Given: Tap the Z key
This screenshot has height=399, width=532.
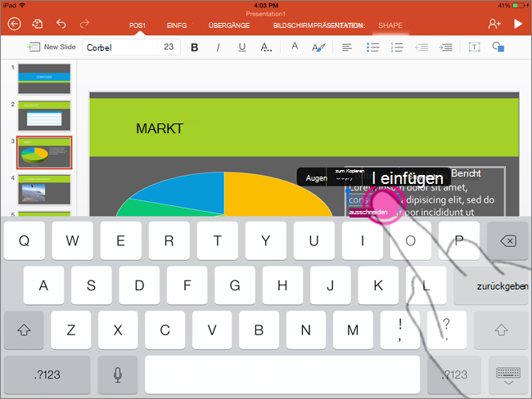Looking at the screenshot, I should click(x=71, y=330).
